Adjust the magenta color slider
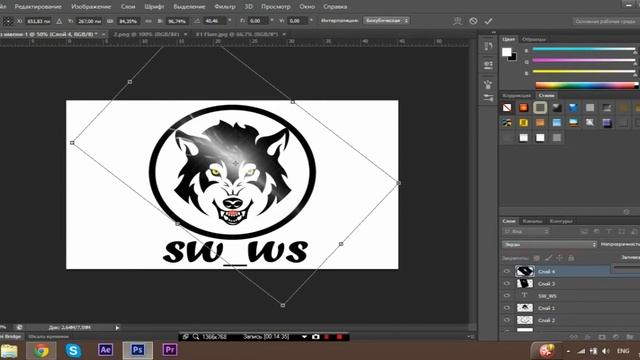The height and width of the screenshot is (360, 640). [584, 60]
